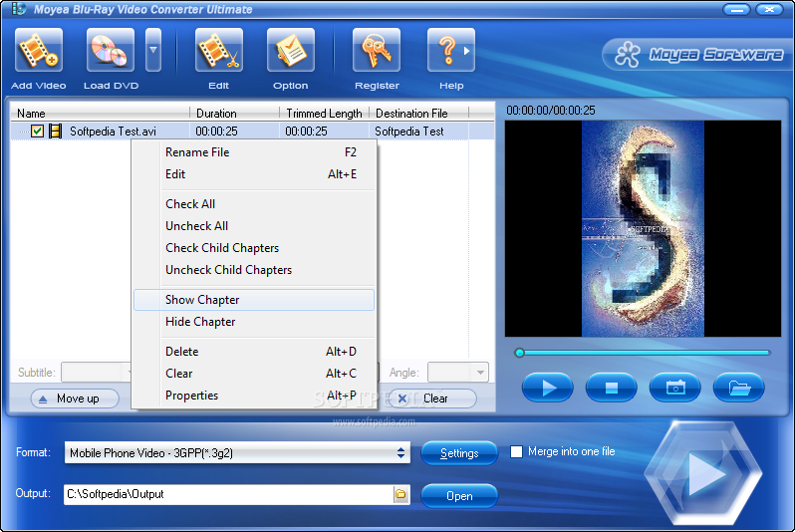Screen dimensions: 795x532
Task: Open the Help question mark icon
Action: click(450, 50)
